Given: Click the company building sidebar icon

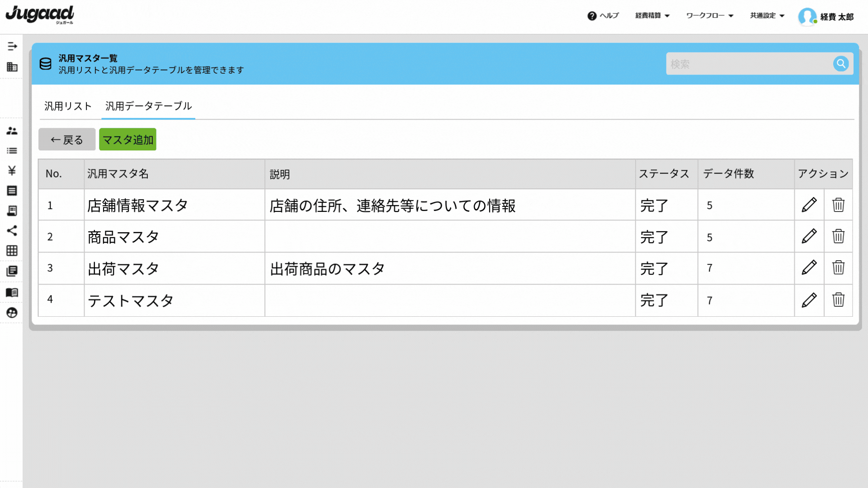Looking at the screenshot, I should pyautogui.click(x=12, y=67).
